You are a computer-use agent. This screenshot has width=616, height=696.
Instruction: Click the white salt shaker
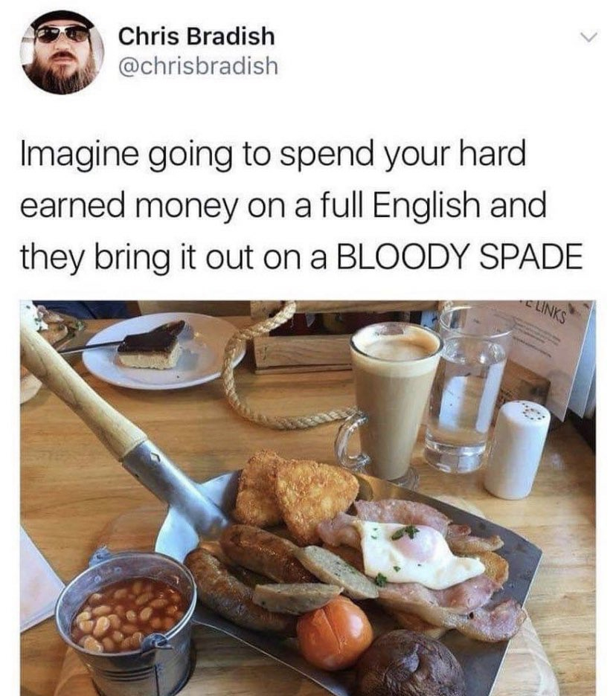coord(516,449)
